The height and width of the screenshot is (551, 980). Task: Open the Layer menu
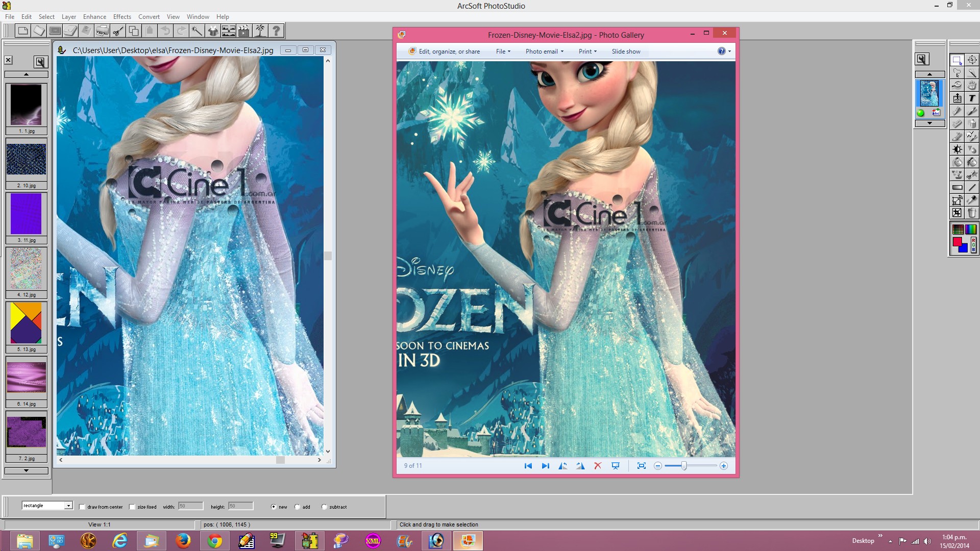(x=69, y=17)
